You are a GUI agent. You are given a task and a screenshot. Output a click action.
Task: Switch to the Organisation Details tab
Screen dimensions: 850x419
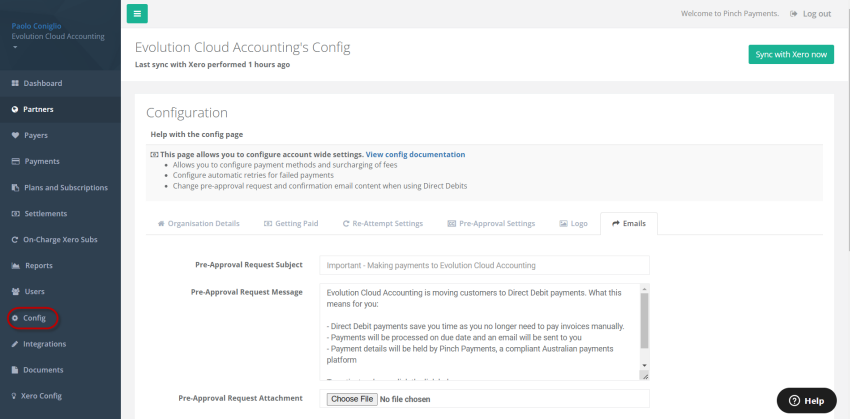coord(198,223)
